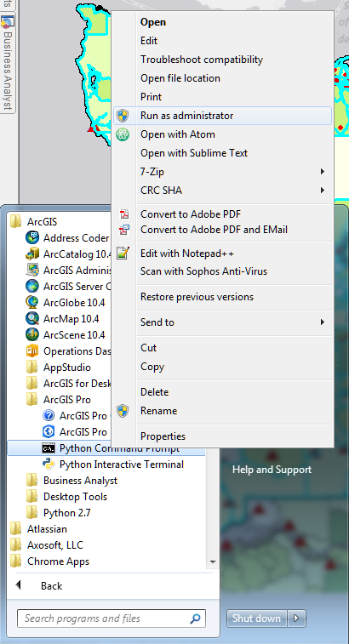
Task: Click the Operations Dashboard orange icon
Action: tap(32, 351)
